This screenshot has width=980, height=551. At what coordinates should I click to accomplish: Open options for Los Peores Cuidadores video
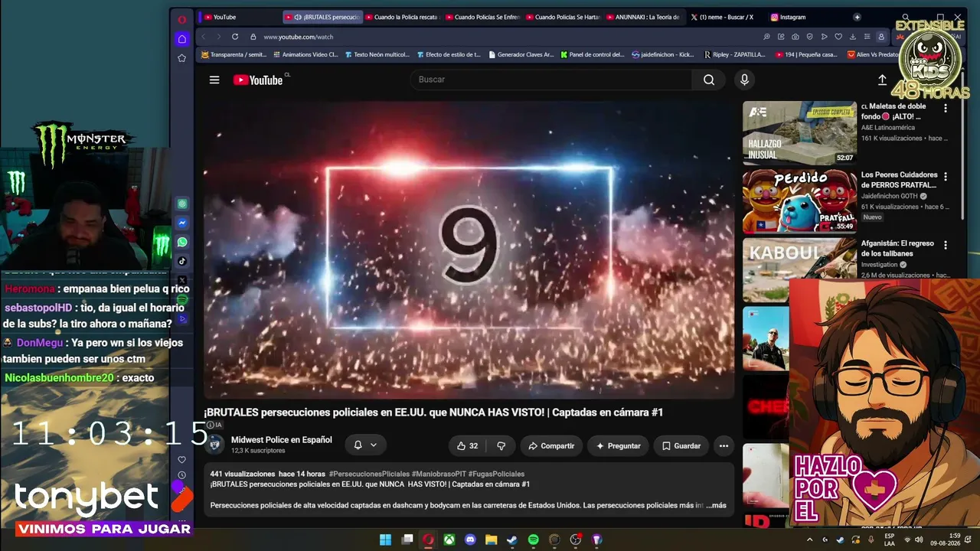coord(946,177)
